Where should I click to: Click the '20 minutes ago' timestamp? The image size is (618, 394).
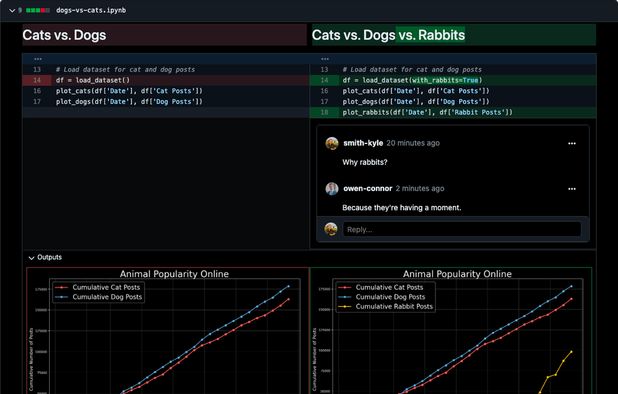click(413, 143)
